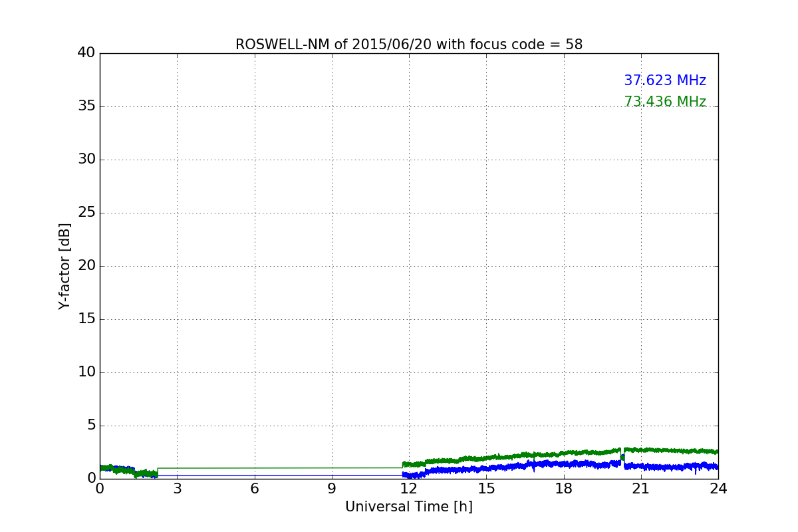Click x-axis tick label 21
798x532 pixels.
[641, 489]
